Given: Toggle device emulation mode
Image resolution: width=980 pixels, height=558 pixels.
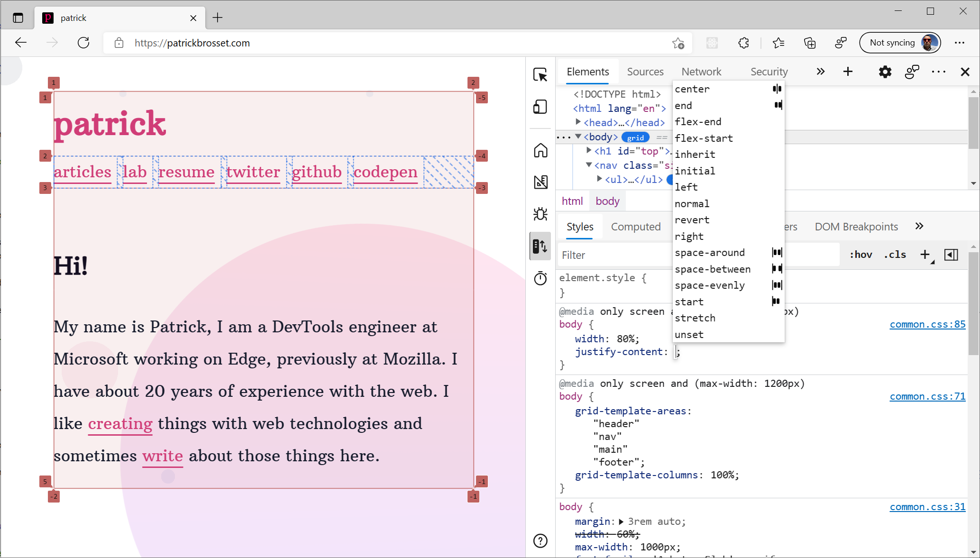Looking at the screenshot, I should (540, 107).
